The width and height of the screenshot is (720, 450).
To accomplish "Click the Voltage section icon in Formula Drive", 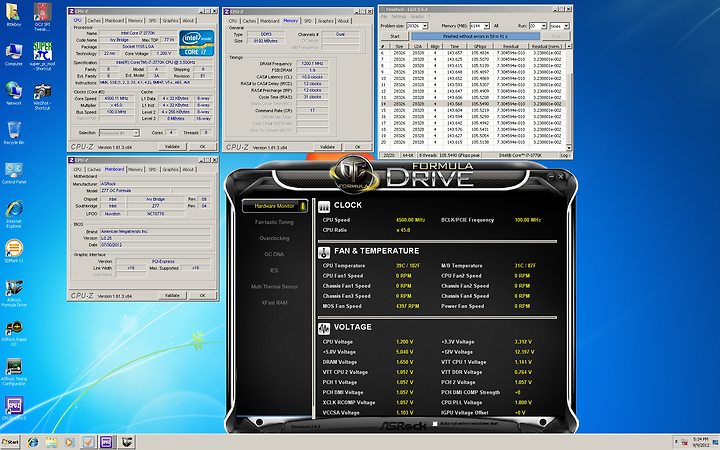I will tap(324, 328).
